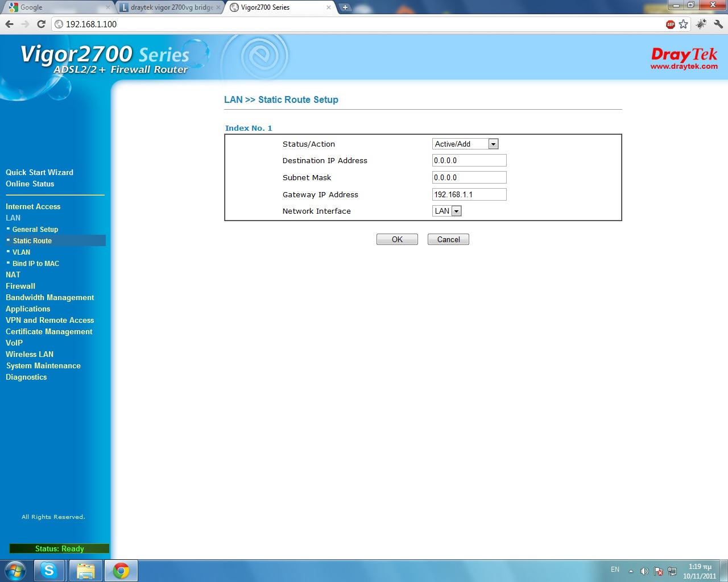
Task: Bookmark this page with the star icon
Action: coord(684,24)
